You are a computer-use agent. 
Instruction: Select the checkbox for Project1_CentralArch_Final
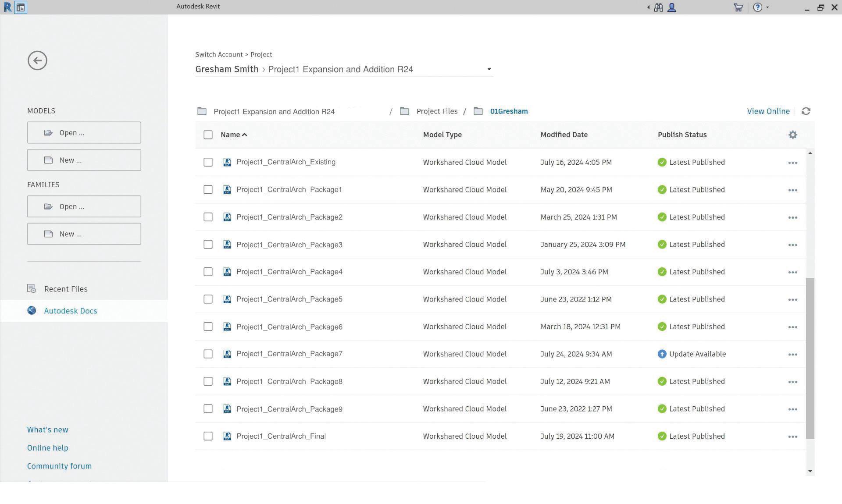(x=208, y=437)
